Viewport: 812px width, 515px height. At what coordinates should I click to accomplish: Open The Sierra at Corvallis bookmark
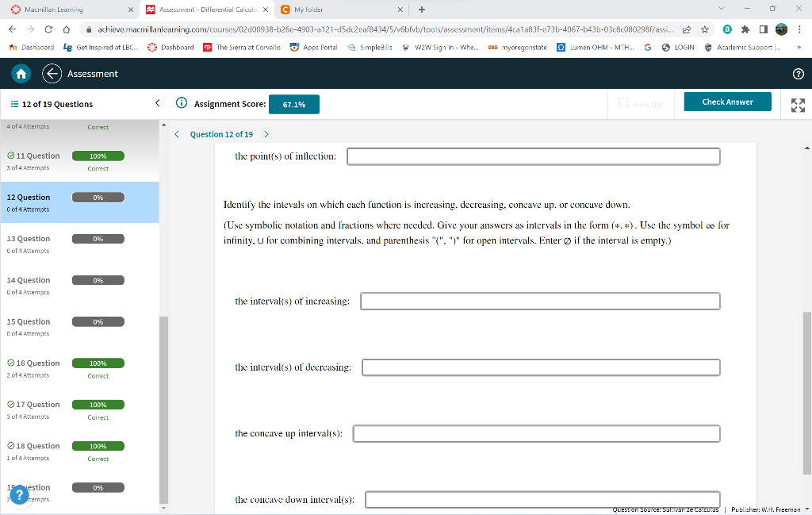pyautogui.click(x=242, y=47)
